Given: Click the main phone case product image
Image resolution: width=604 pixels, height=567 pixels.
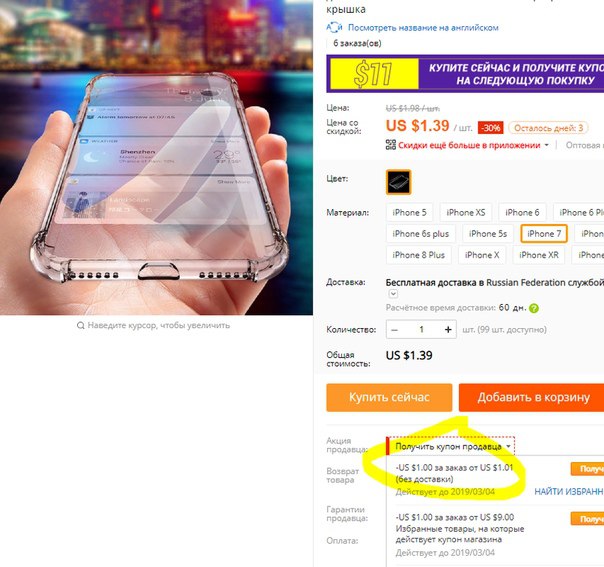Looking at the screenshot, I should 156,157.
